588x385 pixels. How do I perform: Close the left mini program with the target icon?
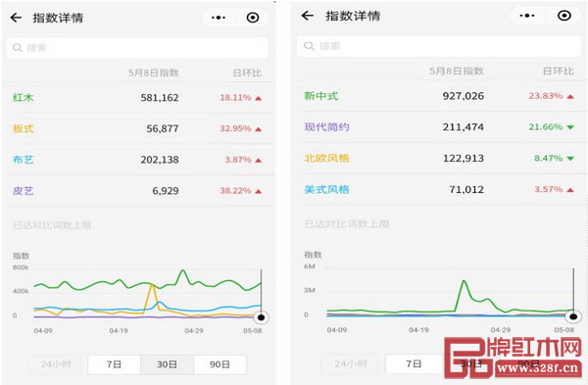253,18
